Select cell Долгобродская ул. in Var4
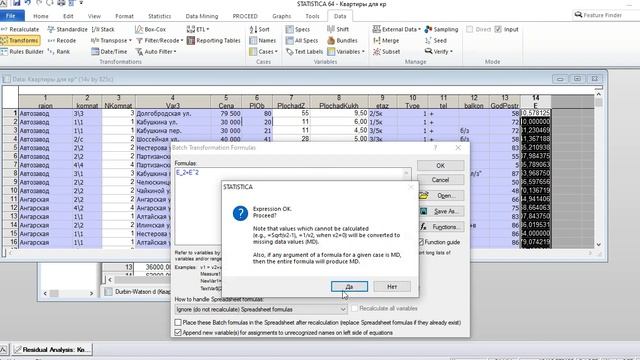The image size is (640, 360). pyautogui.click(x=173, y=113)
